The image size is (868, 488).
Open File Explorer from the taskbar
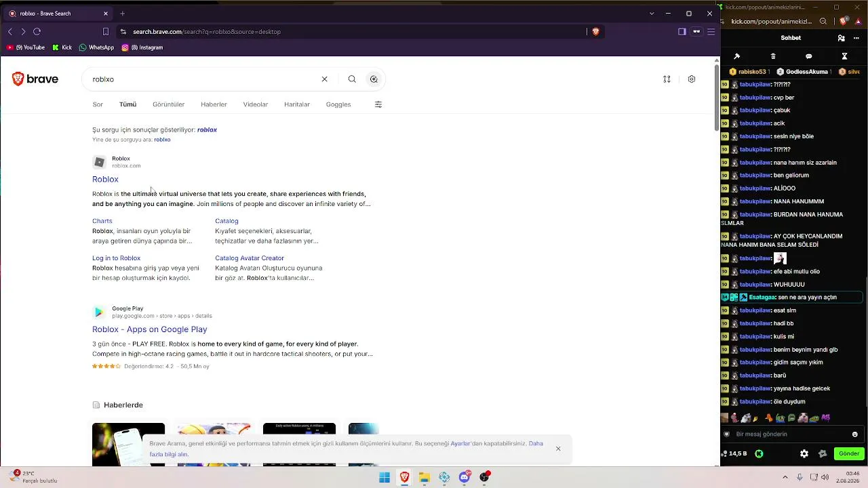[x=425, y=477]
